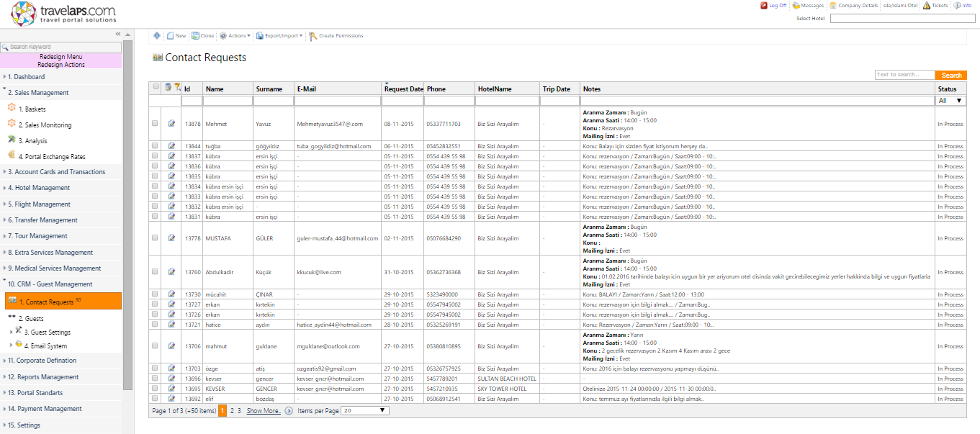The image size is (980, 434).
Task: Click the edit icon for row 13706
Action: (171, 346)
